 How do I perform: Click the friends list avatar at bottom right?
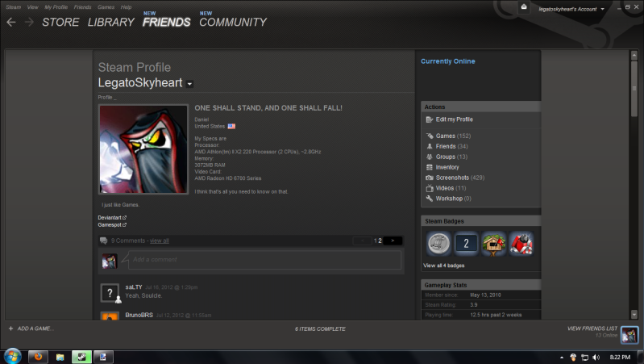click(x=629, y=335)
